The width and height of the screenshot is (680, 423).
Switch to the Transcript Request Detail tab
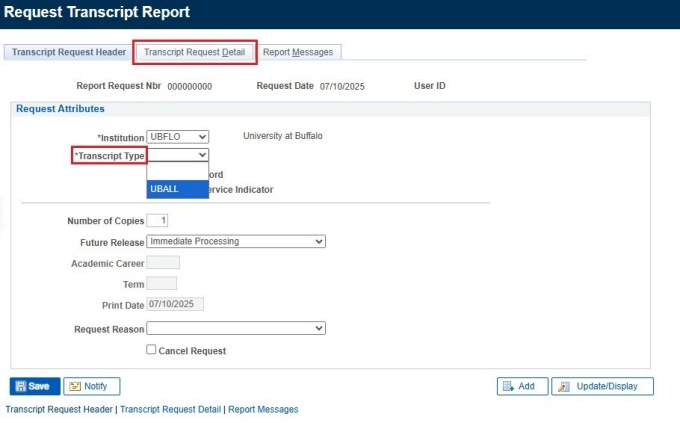(x=194, y=52)
